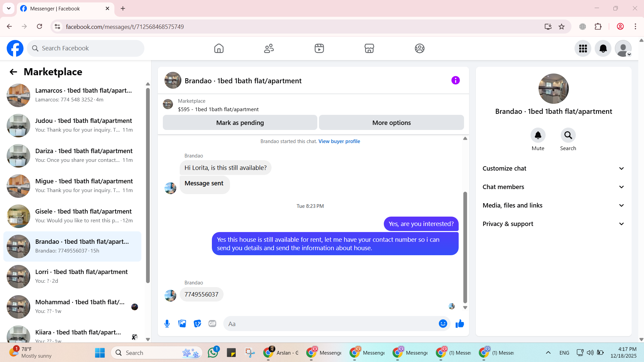Image resolution: width=644 pixels, height=362 pixels.
Task: Open the Video (Watch) icon
Action: [319, 48]
